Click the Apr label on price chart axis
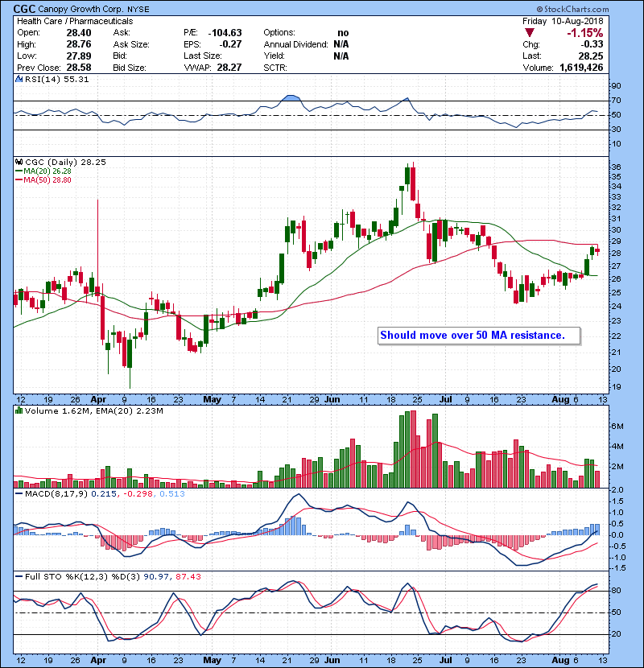This screenshot has height=668, width=644. pyautogui.click(x=98, y=400)
